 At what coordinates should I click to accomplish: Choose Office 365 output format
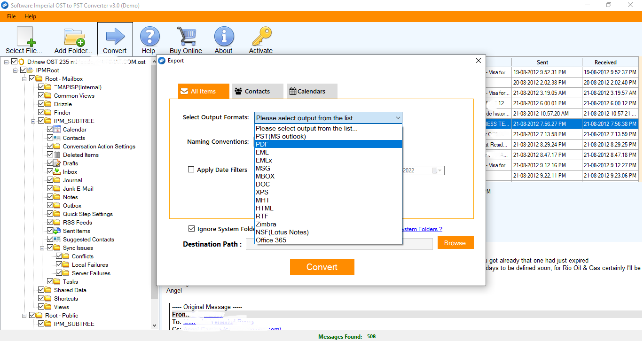(328, 240)
